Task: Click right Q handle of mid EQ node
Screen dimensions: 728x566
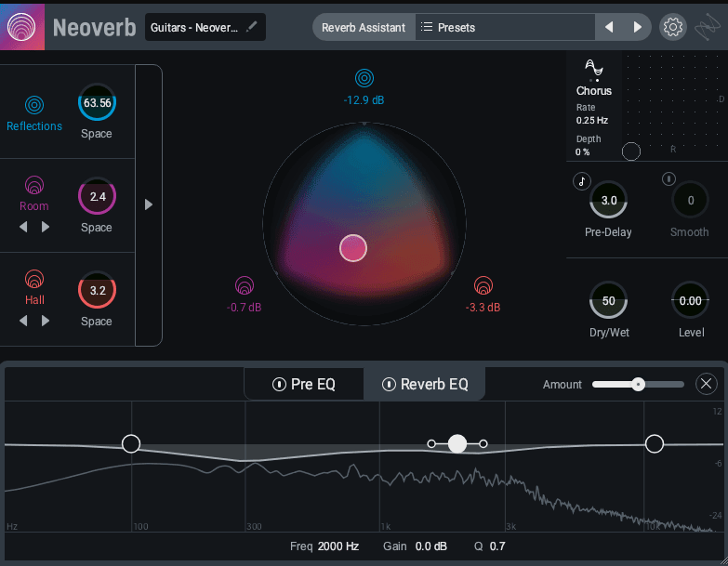Action: [483, 443]
